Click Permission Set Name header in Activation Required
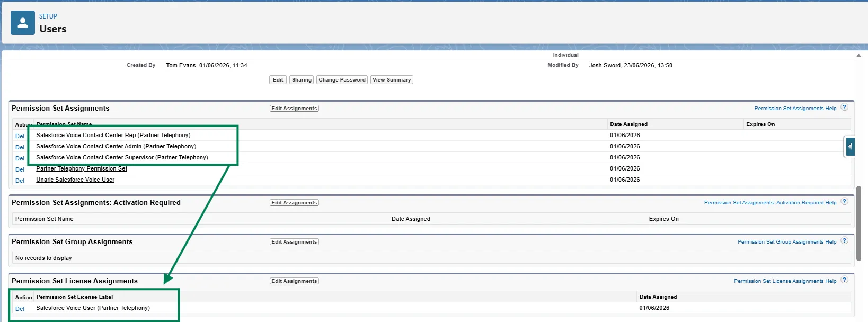The image size is (868, 323). click(45, 219)
